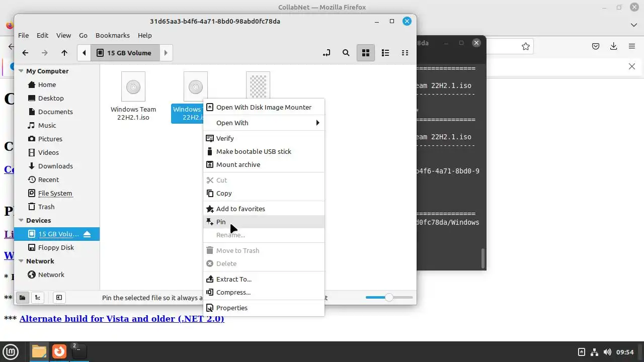
Task: Choose Mount archive
Action: (x=264, y=164)
